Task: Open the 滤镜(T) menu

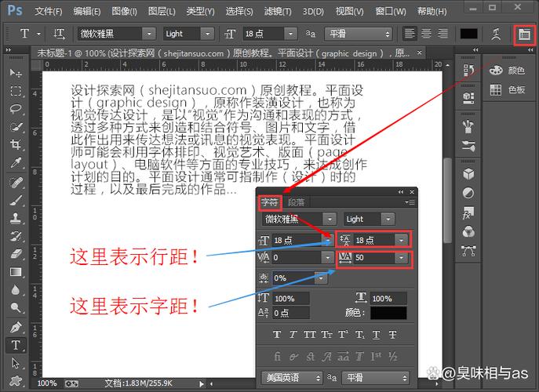Action: point(278,11)
